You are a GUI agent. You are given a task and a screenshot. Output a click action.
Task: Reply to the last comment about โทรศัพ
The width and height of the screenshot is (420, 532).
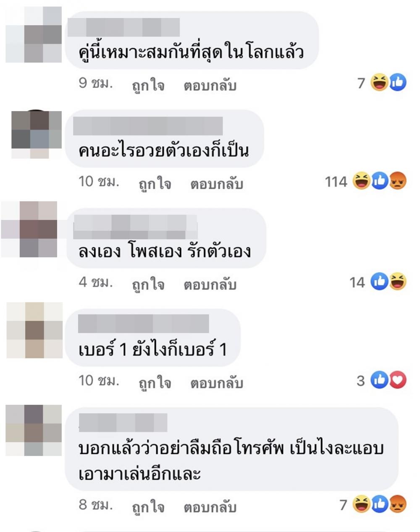[210, 507]
